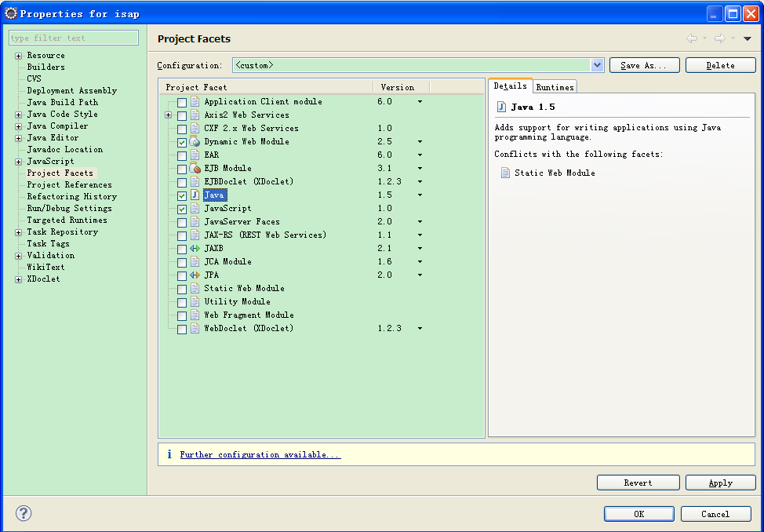
Task: Open the Java version dropdown arrow
Action: click(x=420, y=195)
